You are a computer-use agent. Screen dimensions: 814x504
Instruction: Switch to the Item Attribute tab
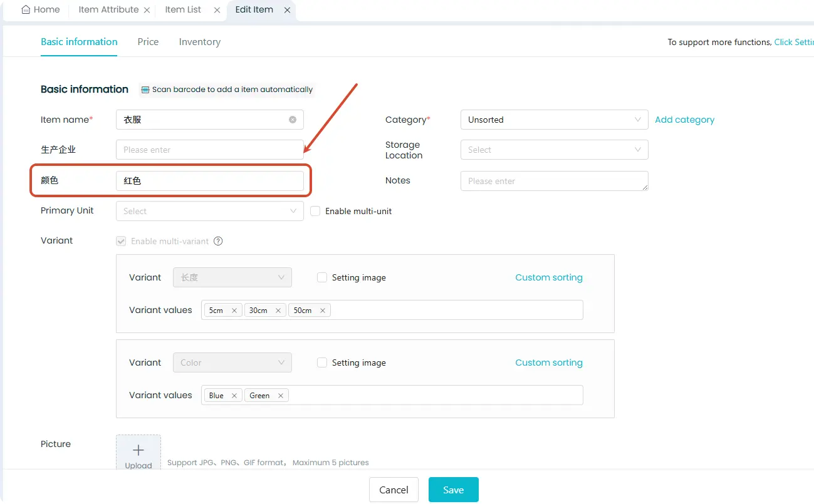click(x=108, y=10)
